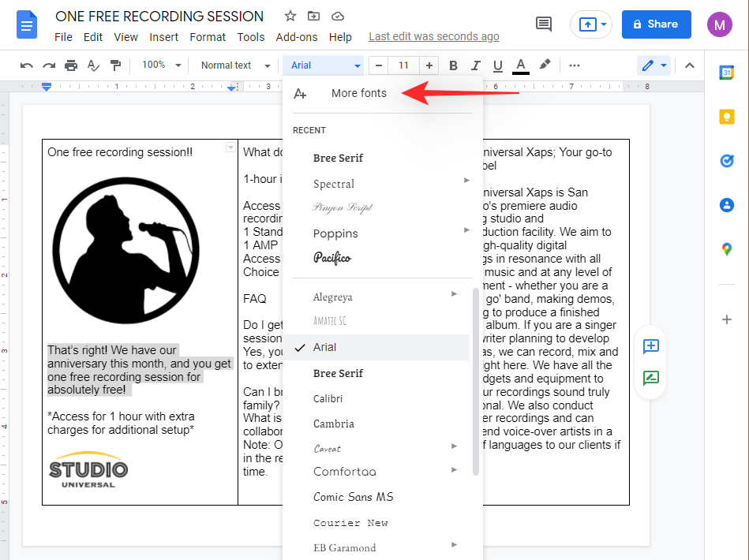Image resolution: width=749 pixels, height=560 pixels.
Task: Click More fonts option
Action: (358, 93)
